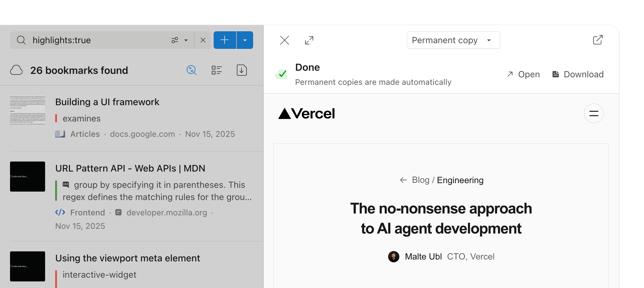
Task: Click the green Done checkmark icon
Action: pos(282,74)
